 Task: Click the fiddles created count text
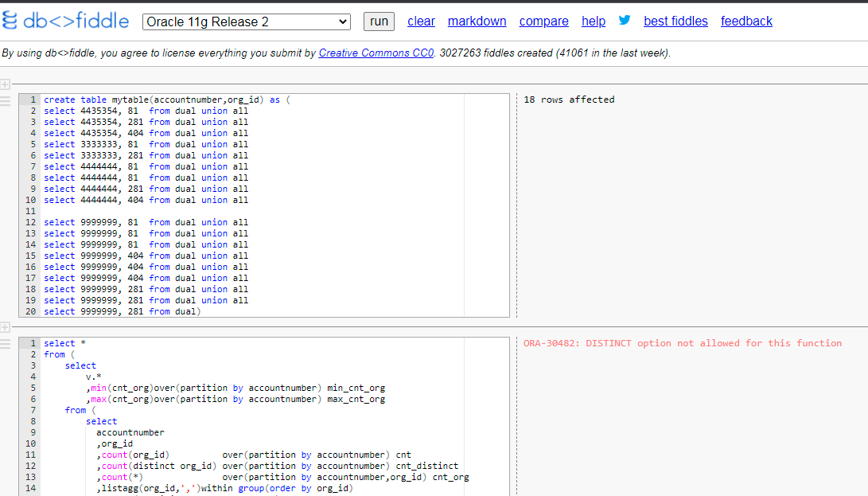tap(555, 53)
